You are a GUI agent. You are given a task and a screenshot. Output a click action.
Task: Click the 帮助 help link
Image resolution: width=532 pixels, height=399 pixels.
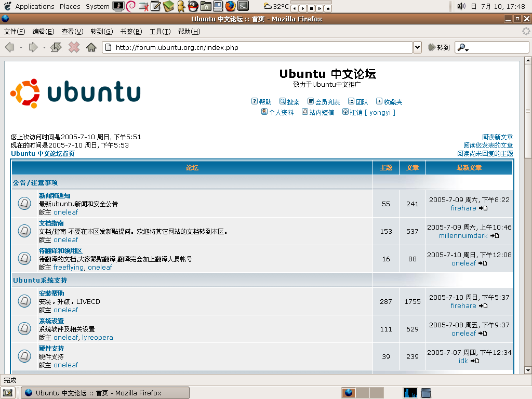(x=262, y=102)
